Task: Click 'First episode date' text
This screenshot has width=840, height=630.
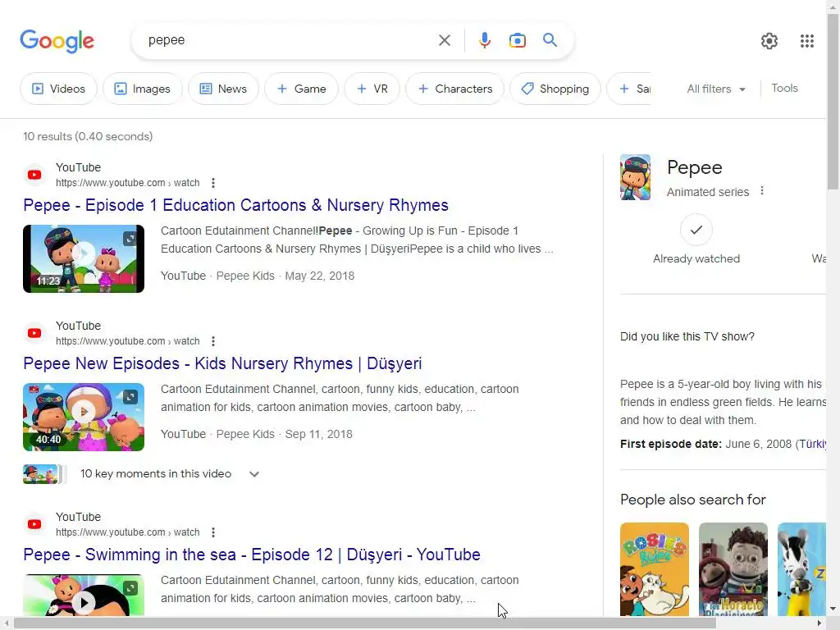Action: pyautogui.click(x=671, y=444)
